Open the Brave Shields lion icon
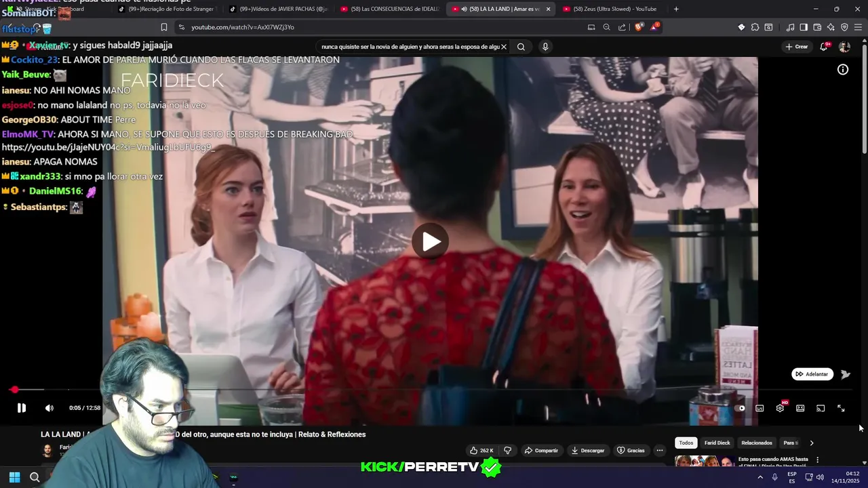The height and width of the screenshot is (488, 868). [638, 27]
